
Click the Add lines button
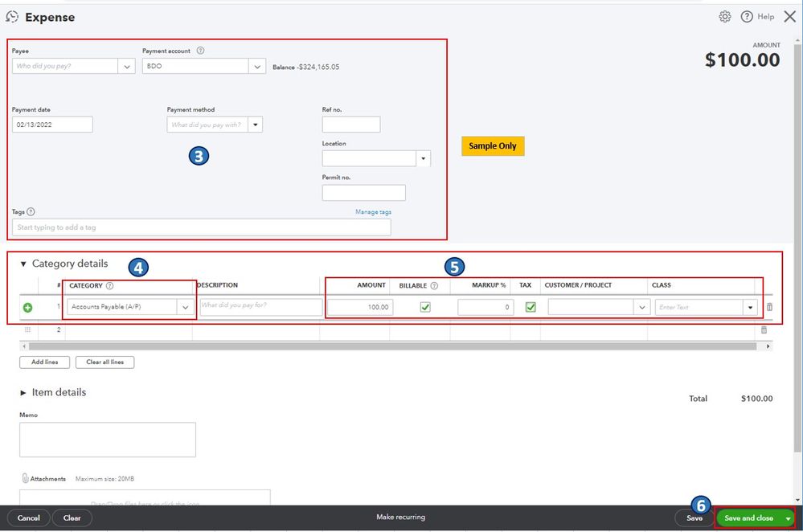(x=44, y=362)
